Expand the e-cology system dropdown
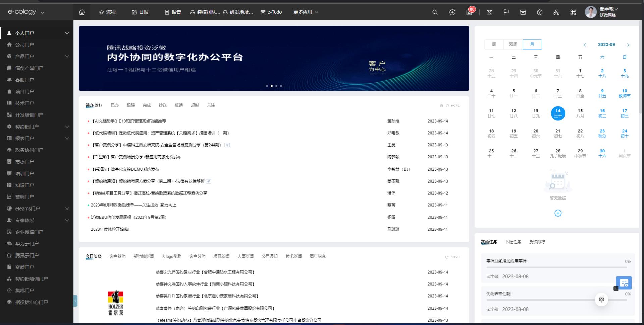 click(x=42, y=13)
